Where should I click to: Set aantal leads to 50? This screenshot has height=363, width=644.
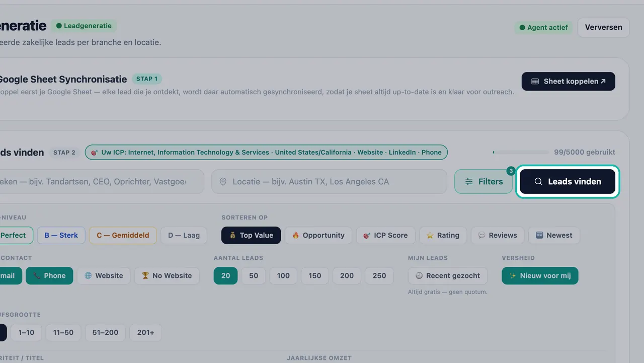pos(254,275)
